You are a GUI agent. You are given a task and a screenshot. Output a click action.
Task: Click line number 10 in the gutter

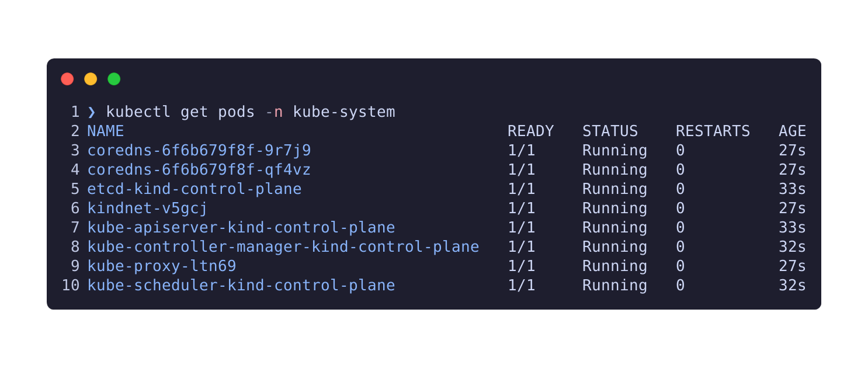[x=70, y=286]
